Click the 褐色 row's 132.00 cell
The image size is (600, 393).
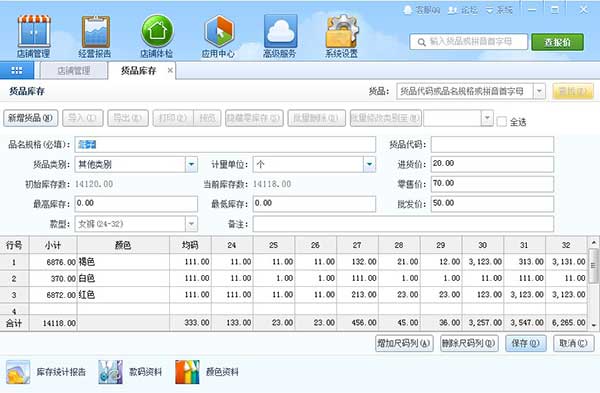[x=357, y=262]
